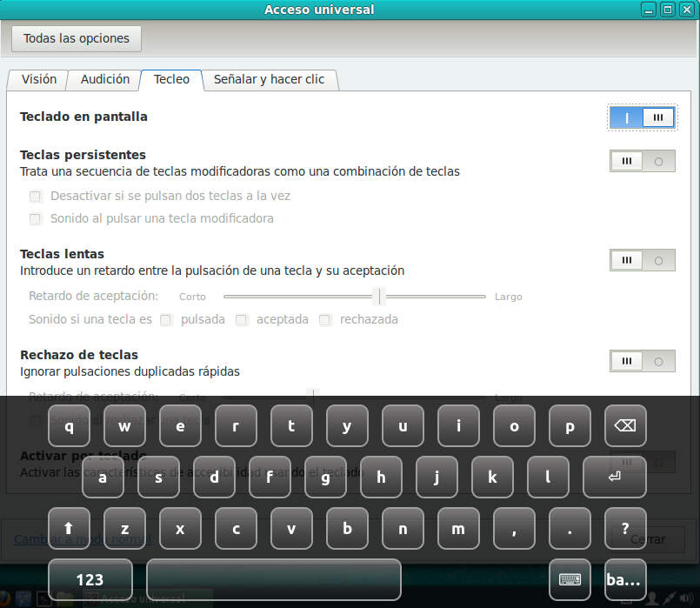Tap the 'j' key on the on-screen keyboard
Viewport: 700px width, 608px height.
click(x=437, y=477)
